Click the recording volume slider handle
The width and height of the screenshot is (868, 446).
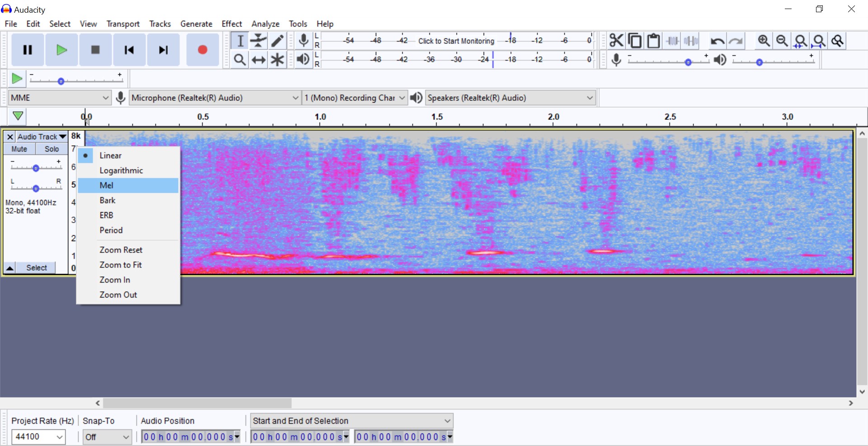pyautogui.click(x=688, y=62)
